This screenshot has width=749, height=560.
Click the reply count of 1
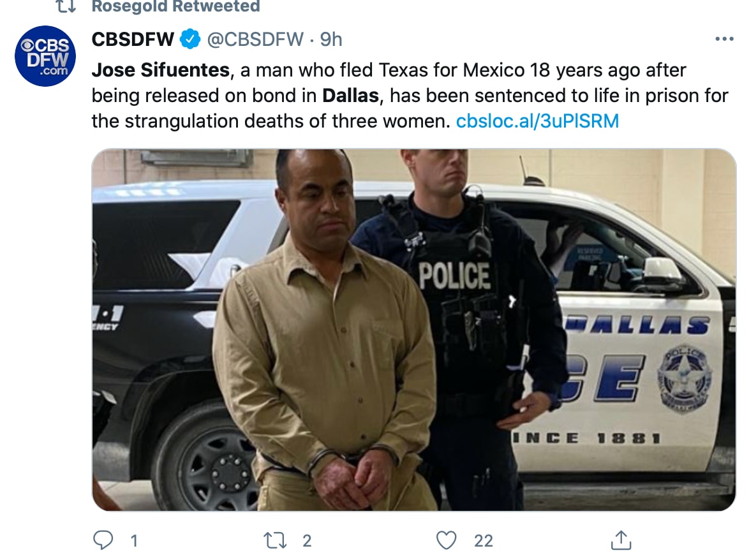click(134, 541)
